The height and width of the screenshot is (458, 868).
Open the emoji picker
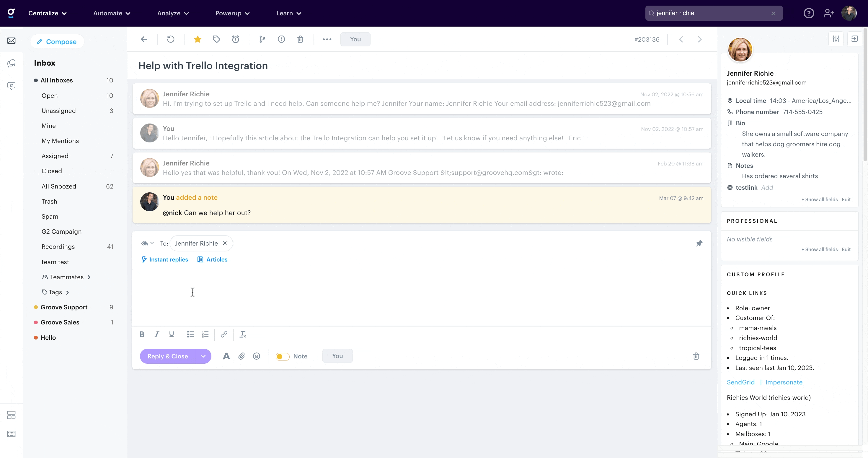point(257,356)
